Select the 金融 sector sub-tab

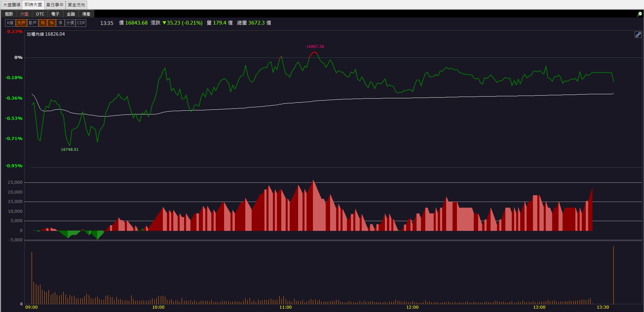pyautogui.click(x=71, y=14)
